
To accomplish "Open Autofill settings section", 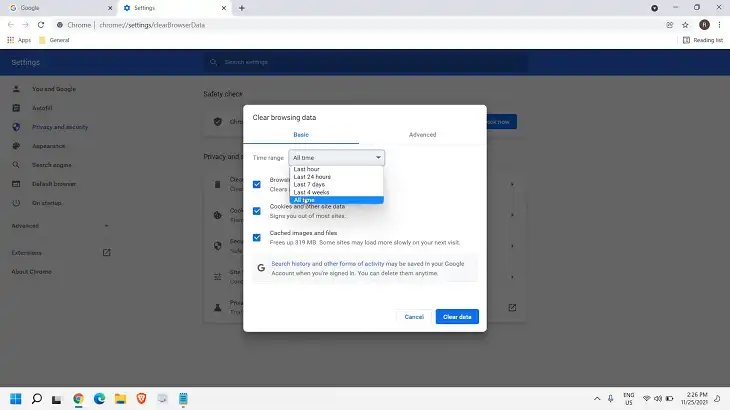I will tap(42, 108).
